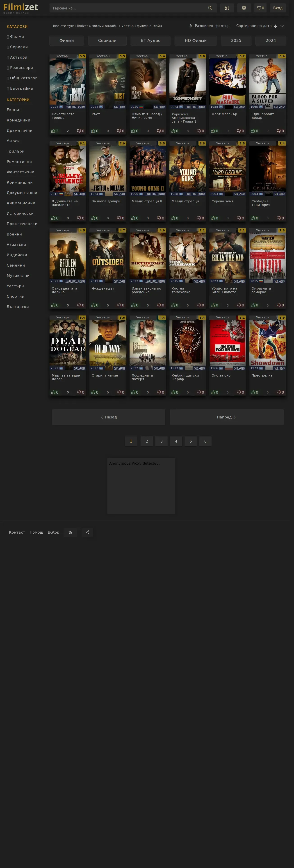
Task: Like the movie Мъртъв за един долар
Action: [x=55, y=393]
